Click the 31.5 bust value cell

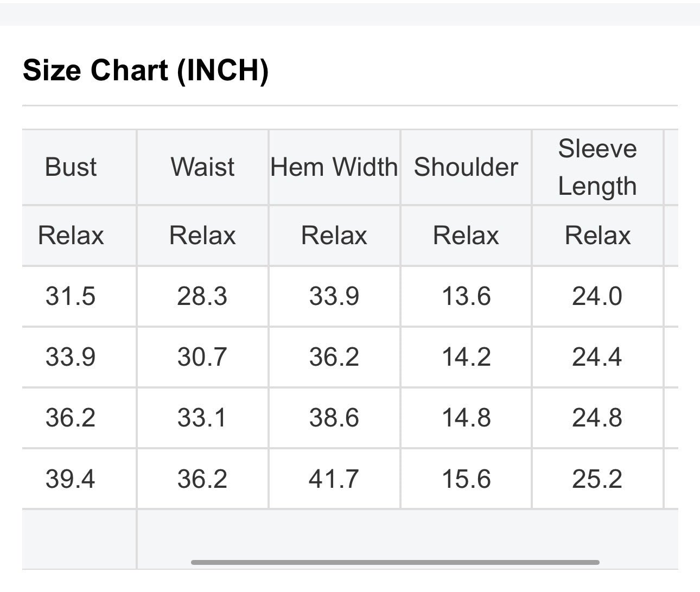(x=71, y=296)
